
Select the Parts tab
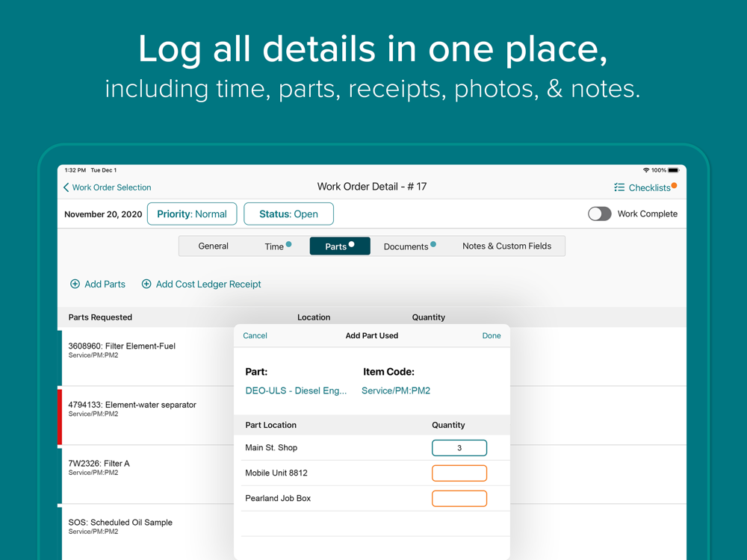click(x=340, y=246)
